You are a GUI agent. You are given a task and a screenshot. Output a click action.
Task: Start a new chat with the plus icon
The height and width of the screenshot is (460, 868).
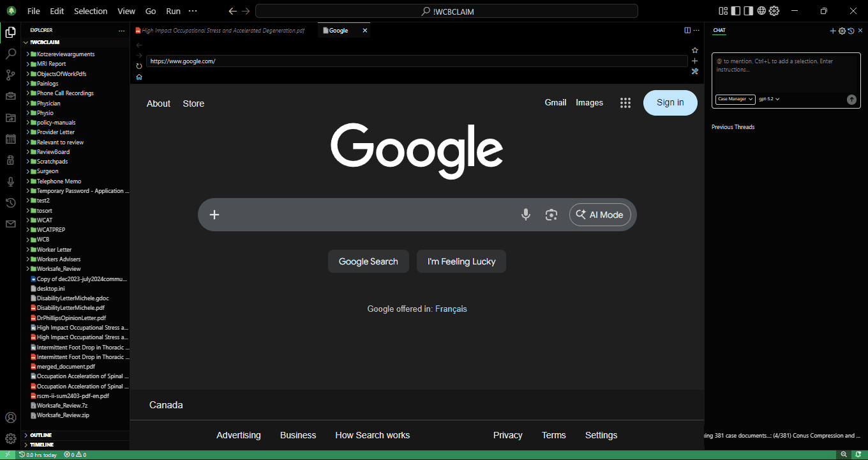tap(832, 31)
